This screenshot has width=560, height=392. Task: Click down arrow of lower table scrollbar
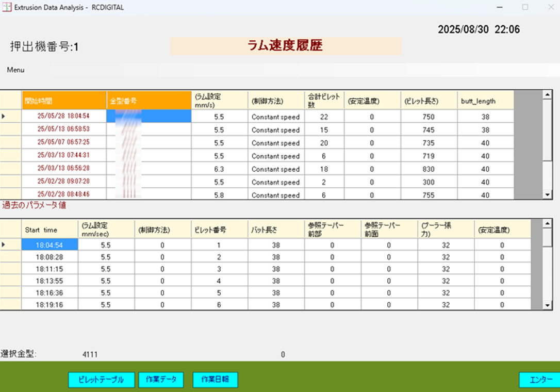click(548, 305)
